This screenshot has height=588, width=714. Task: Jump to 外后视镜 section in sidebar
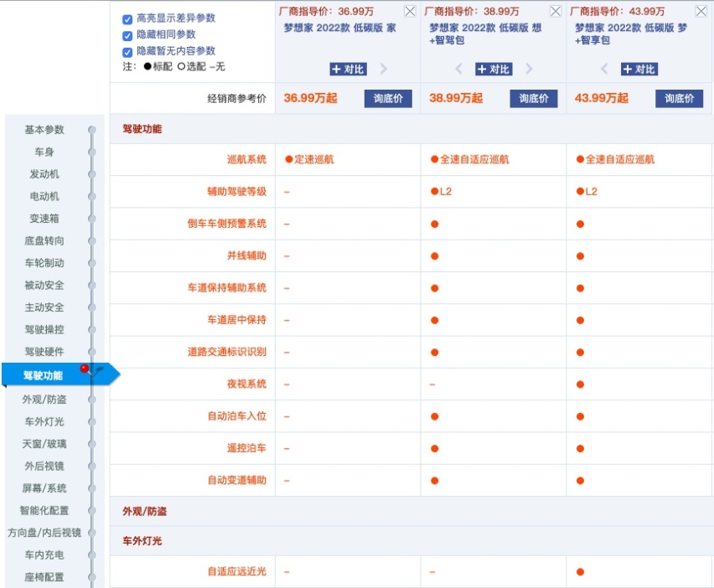coord(44,466)
